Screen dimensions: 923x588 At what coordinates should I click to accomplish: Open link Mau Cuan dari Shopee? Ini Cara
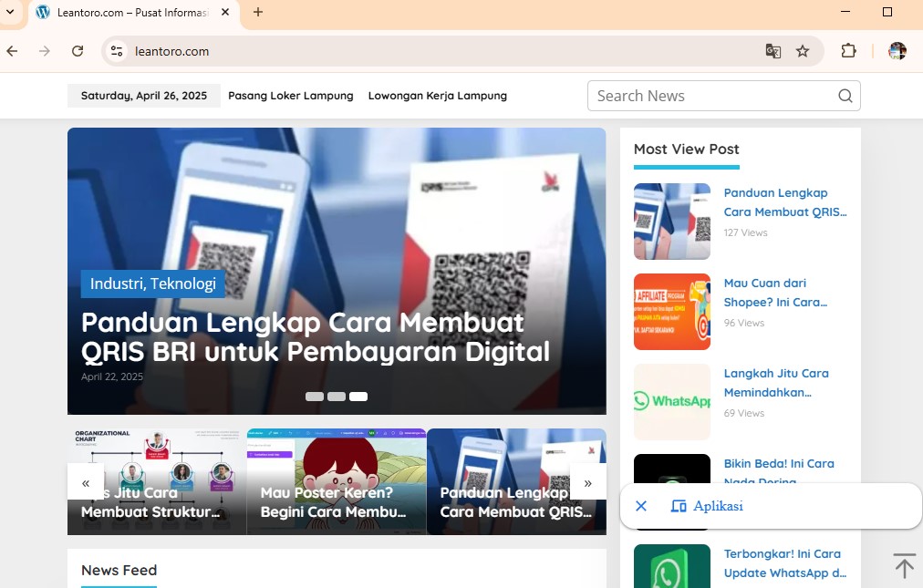click(776, 293)
